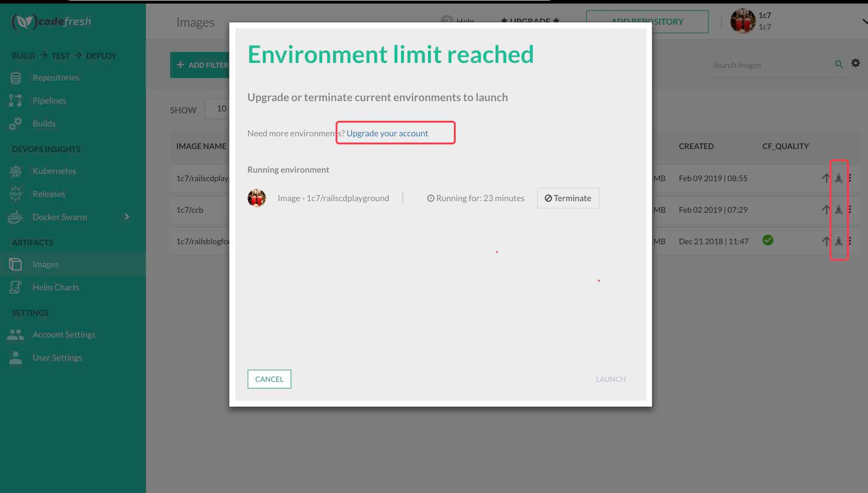Terminate the running 1c7/railscdplayground environment
Viewport: 868px width, 493px height.
[568, 198]
